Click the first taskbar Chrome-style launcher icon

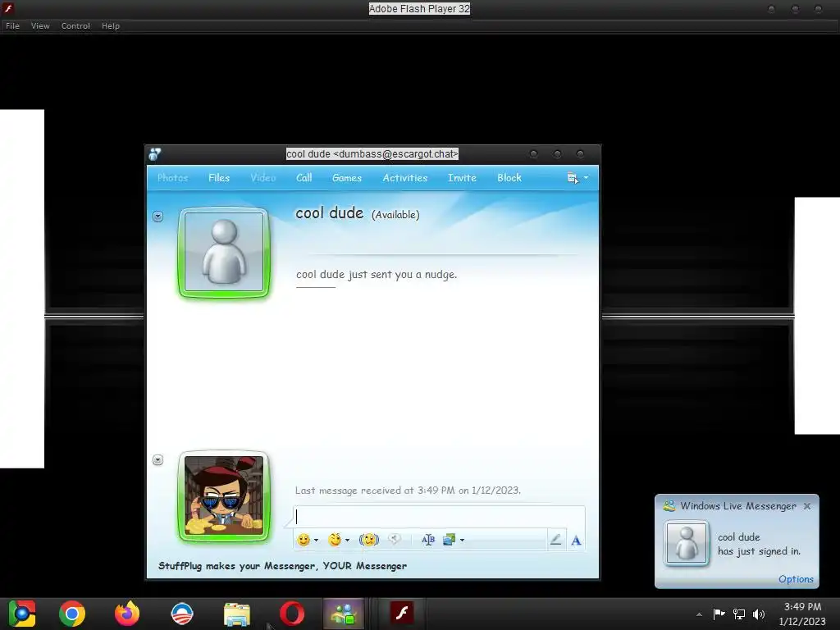pos(22,614)
